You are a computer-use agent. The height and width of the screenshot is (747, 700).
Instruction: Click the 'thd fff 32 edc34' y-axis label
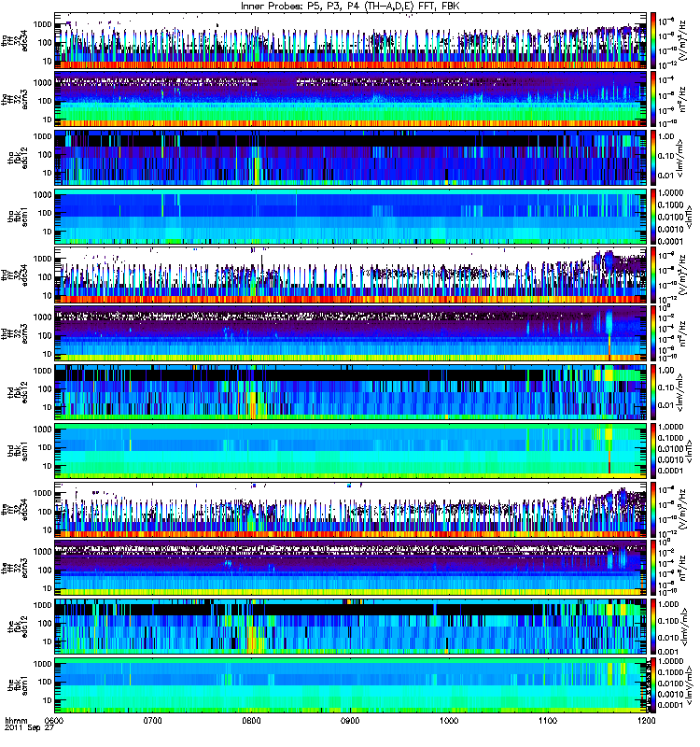15,275
